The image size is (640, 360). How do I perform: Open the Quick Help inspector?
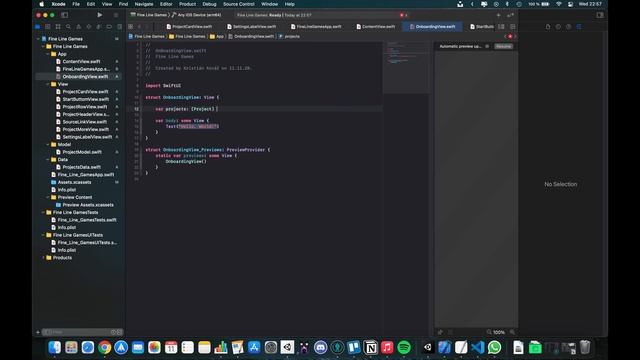[569, 27]
